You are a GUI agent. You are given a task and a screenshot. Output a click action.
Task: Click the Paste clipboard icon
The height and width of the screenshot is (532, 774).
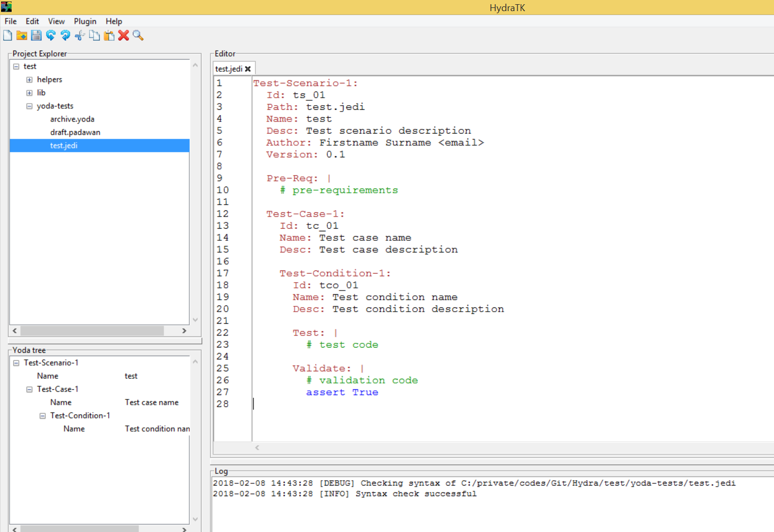click(109, 35)
